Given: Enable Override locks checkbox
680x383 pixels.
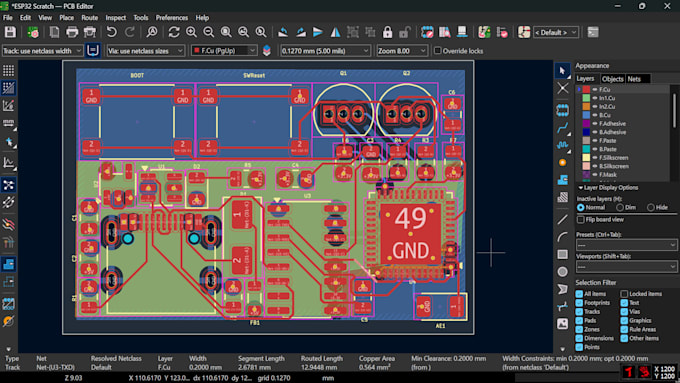Looking at the screenshot, I should pyautogui.click(x=438, y=51).
